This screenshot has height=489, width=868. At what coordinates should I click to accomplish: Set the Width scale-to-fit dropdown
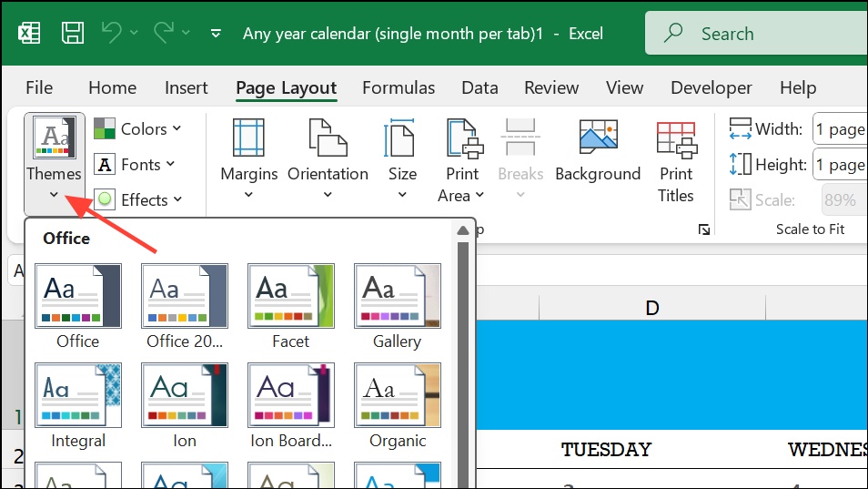[840, 129]
